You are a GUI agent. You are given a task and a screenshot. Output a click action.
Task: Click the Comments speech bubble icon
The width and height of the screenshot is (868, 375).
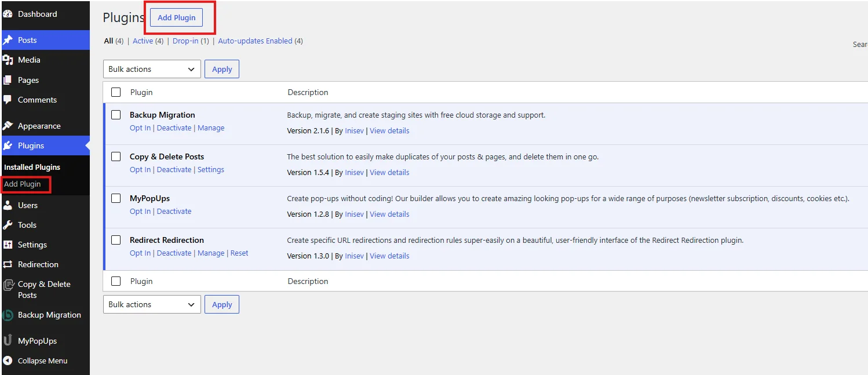8,100
